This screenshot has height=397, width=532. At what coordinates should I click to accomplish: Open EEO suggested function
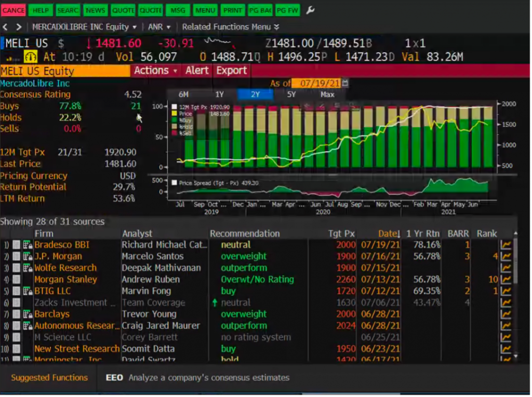point(198,379)
